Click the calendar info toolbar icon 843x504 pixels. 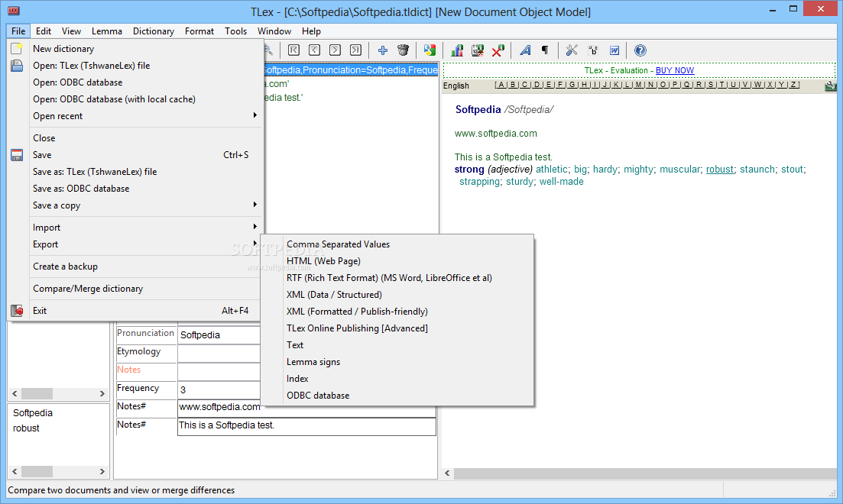[x=478, y=50]
